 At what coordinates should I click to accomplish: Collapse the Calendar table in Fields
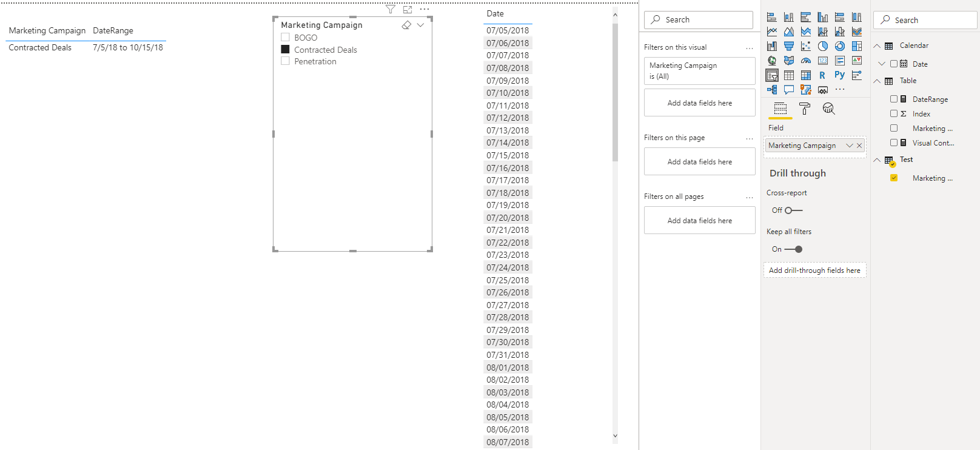(x=877, y=46)
